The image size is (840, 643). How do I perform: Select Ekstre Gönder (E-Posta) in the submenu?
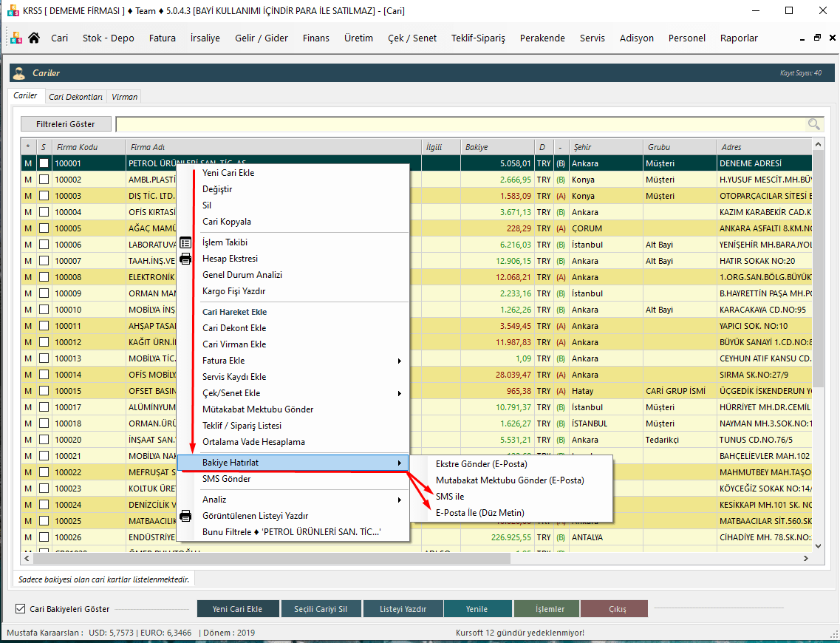(x=511, y=464)
